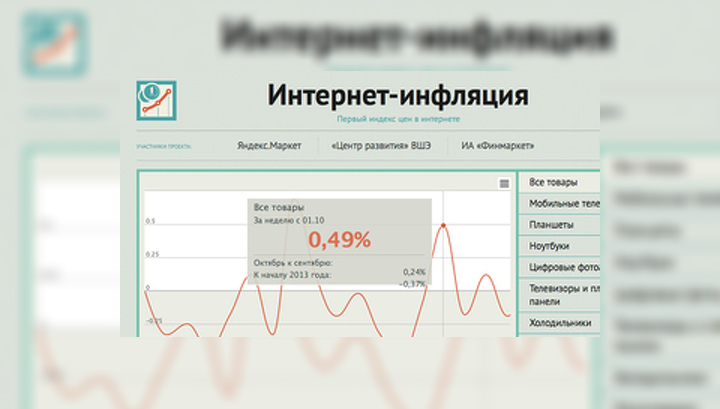The height and width of the screenshot is (409, 720).
Task: Select the Планшеты category
Action: point(559,224)
